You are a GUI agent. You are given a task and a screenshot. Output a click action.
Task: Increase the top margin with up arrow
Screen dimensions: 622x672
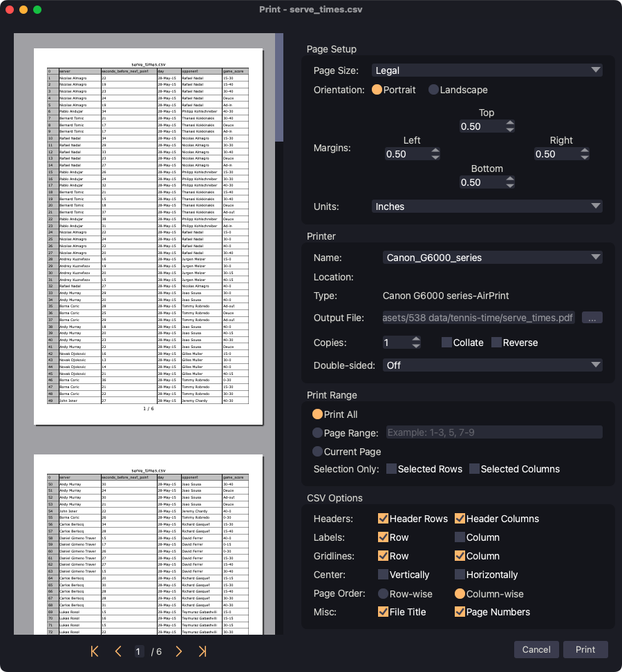(510, 123)
